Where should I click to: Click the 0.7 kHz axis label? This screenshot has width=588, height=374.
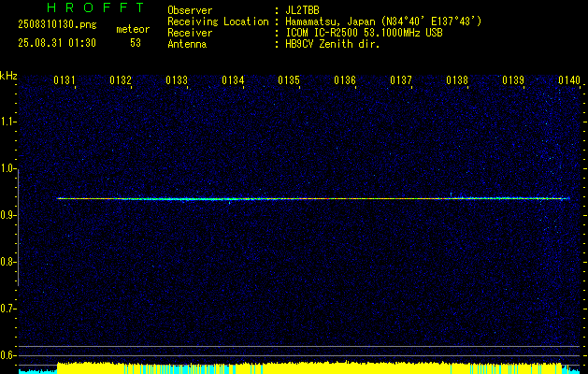(7, 309)
